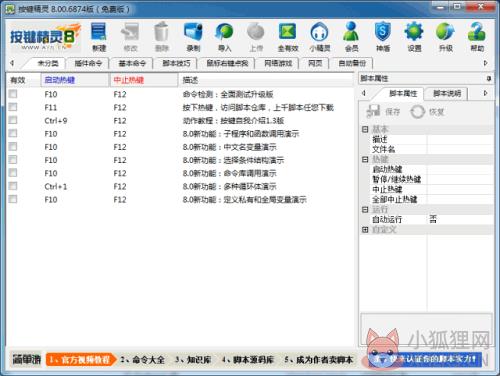Check 命令库调用演示 row checkbox
This screenshot has height=376, width=500.
[13, 173]
